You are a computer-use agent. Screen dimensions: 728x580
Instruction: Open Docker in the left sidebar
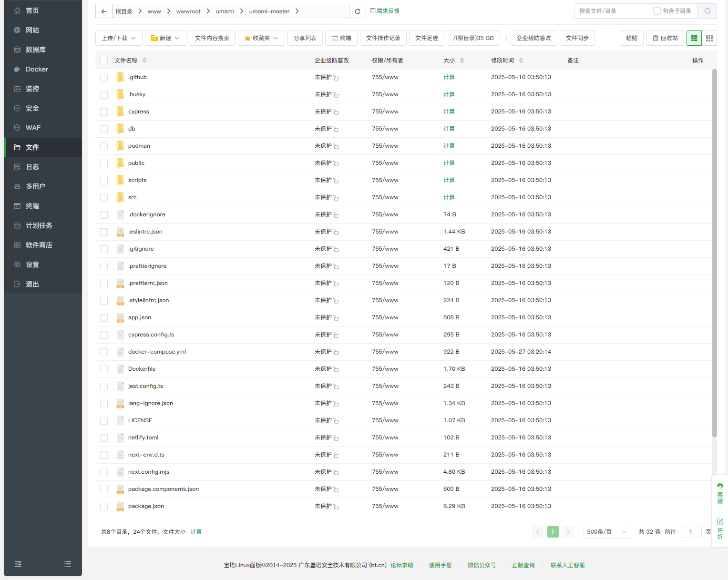click(37, 69)
